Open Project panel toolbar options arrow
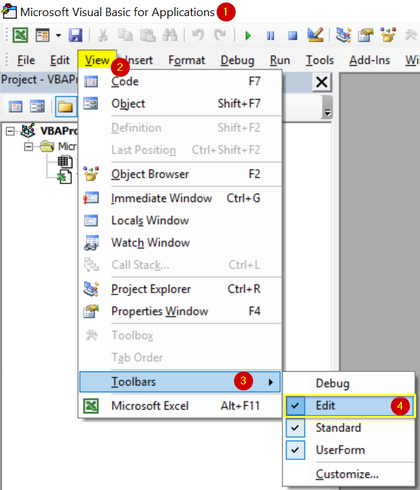Image resolution: width=420 pixels, height=490 pixels. point(327,107)
